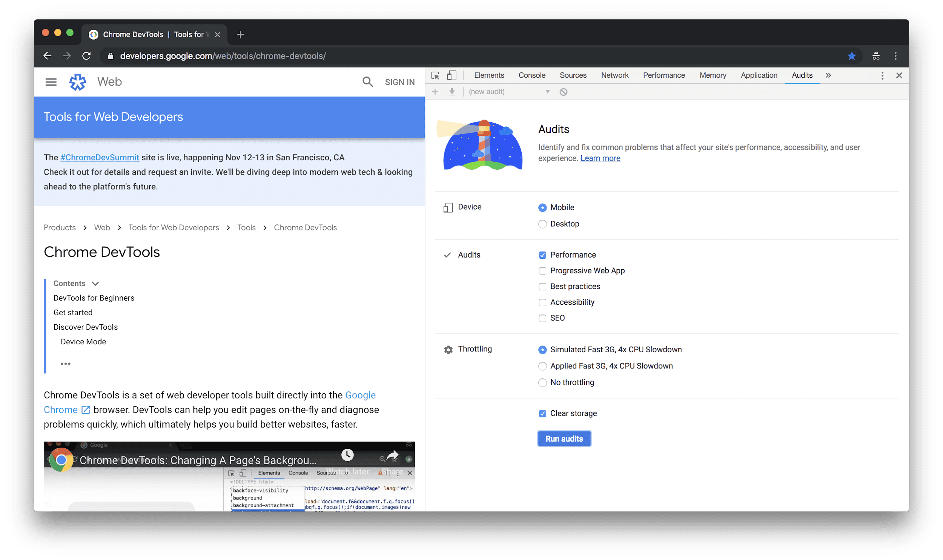
Task: Expand the Contents section disclosure
Action: (x=95, y=283)
